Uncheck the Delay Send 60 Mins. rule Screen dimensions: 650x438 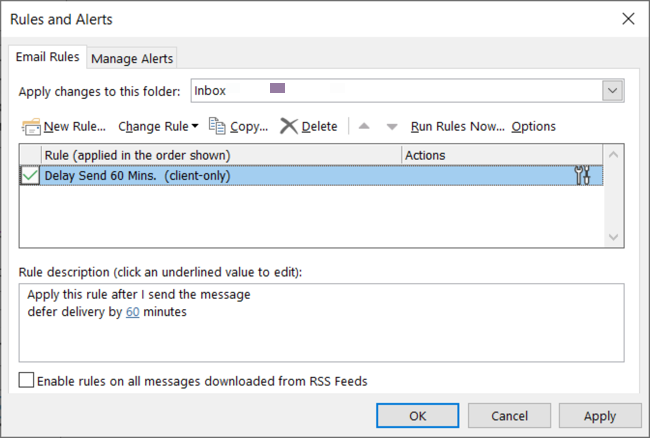click(x=30, y=176)
